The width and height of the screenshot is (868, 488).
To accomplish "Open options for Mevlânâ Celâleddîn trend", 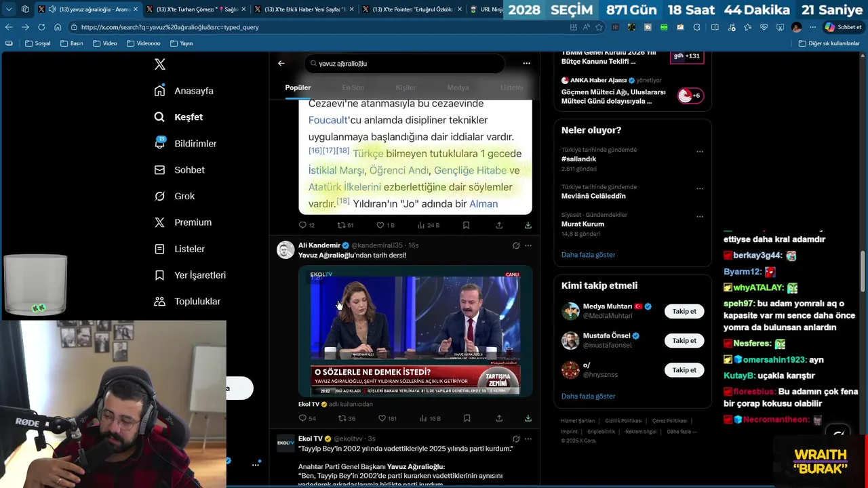I will (x=700, y=189).
